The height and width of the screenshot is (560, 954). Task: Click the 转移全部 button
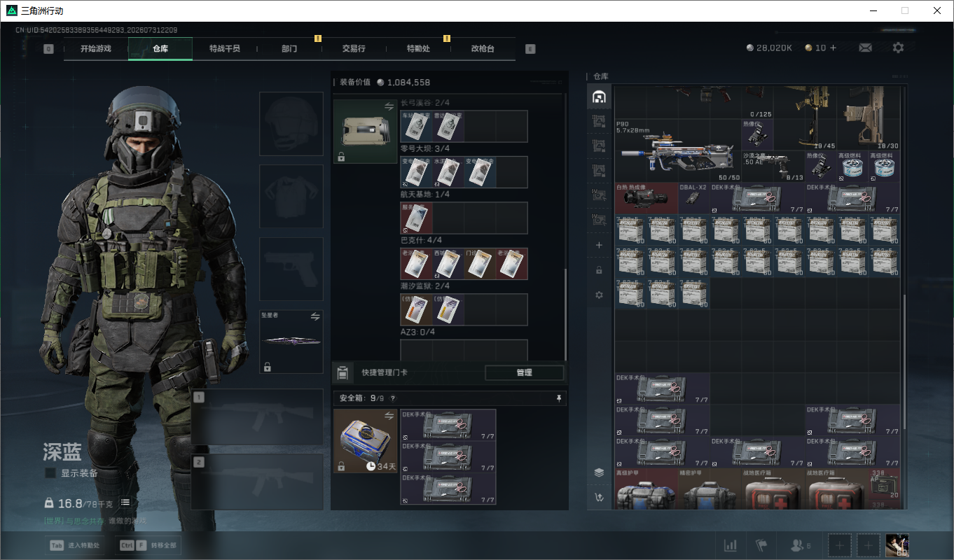coord(149,545)
